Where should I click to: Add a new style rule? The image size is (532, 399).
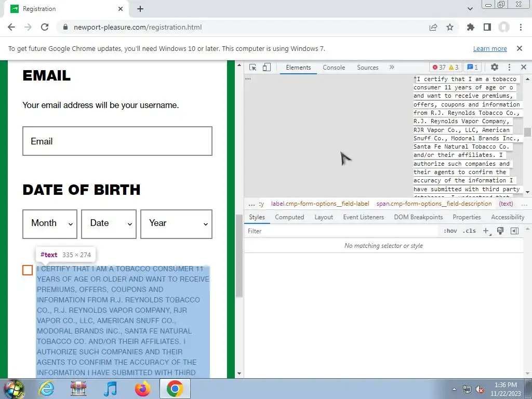coord(486,231)
